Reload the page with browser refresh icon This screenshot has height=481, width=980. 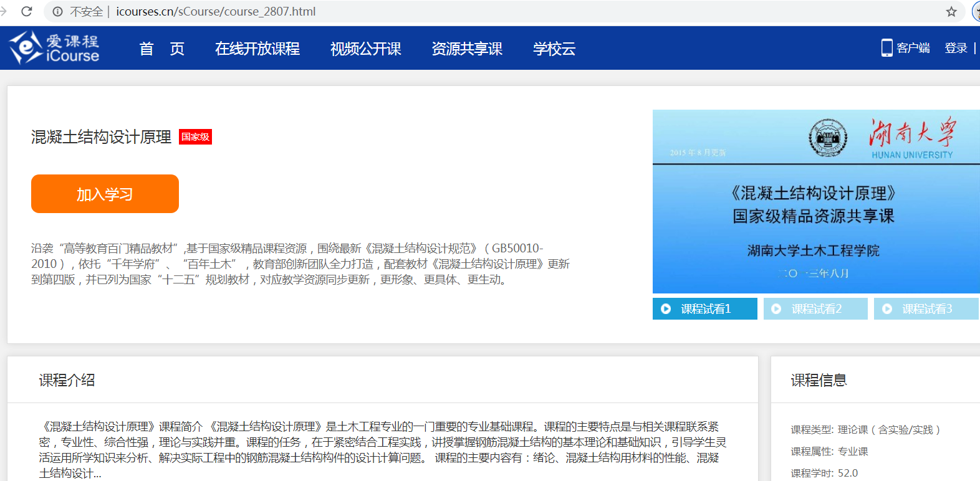tap(27, 11)
